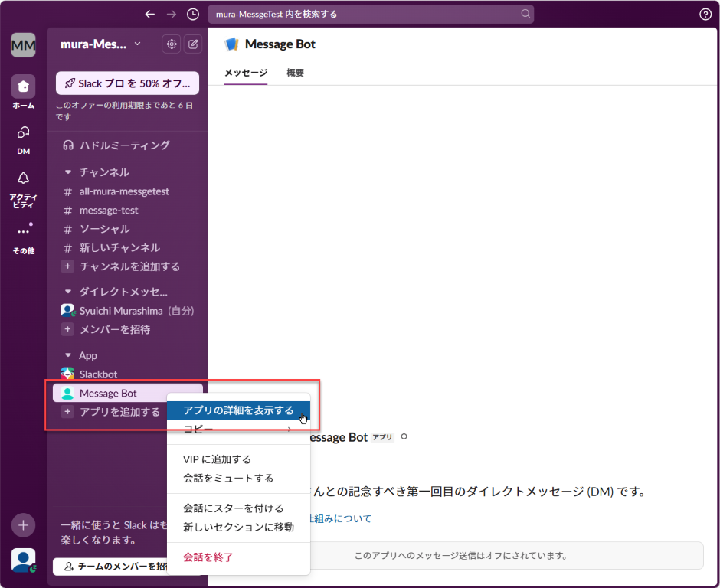This screenshot has width=720, height=588.
Task: Click the このオファーの利用期限まであと 6 日です text
Action: point(124,110)
